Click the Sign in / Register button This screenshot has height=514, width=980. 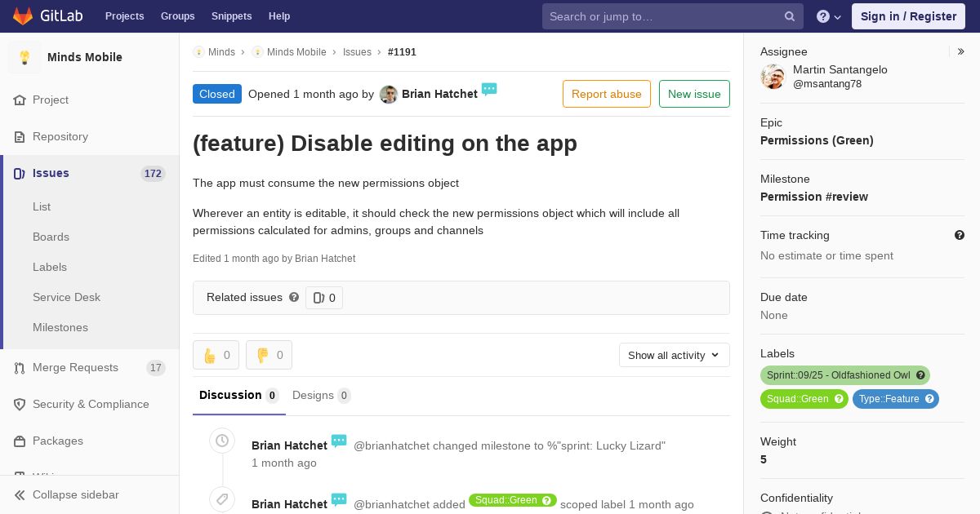(x=908, y=16)
